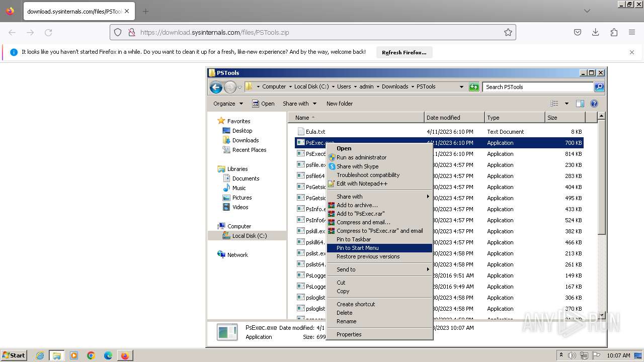Click Search PSTools input field
This screenshot has width=644, height=362.
538,87
